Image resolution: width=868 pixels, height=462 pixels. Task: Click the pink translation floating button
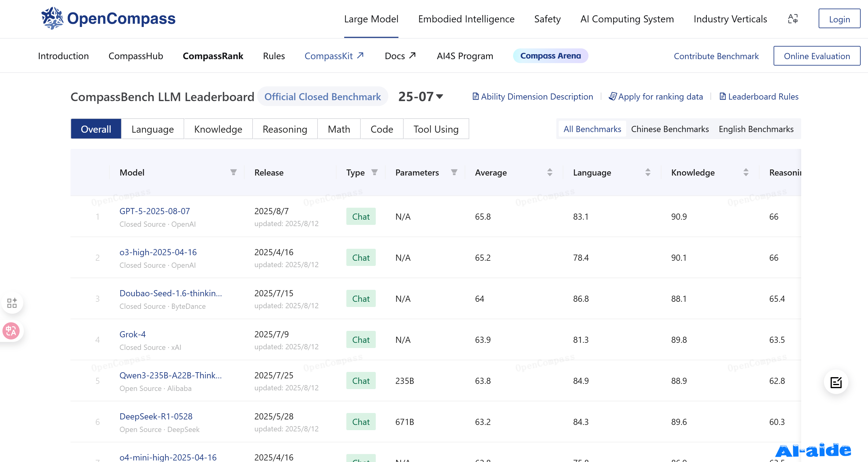[11, 331]
